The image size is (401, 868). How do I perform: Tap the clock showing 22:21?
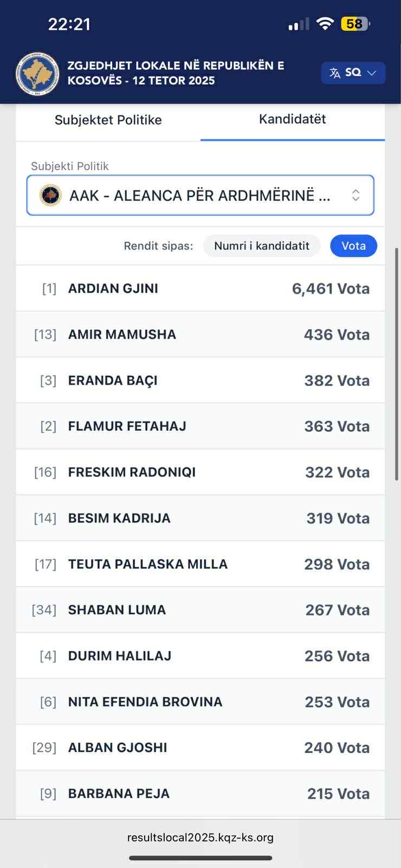coord(69,24)
